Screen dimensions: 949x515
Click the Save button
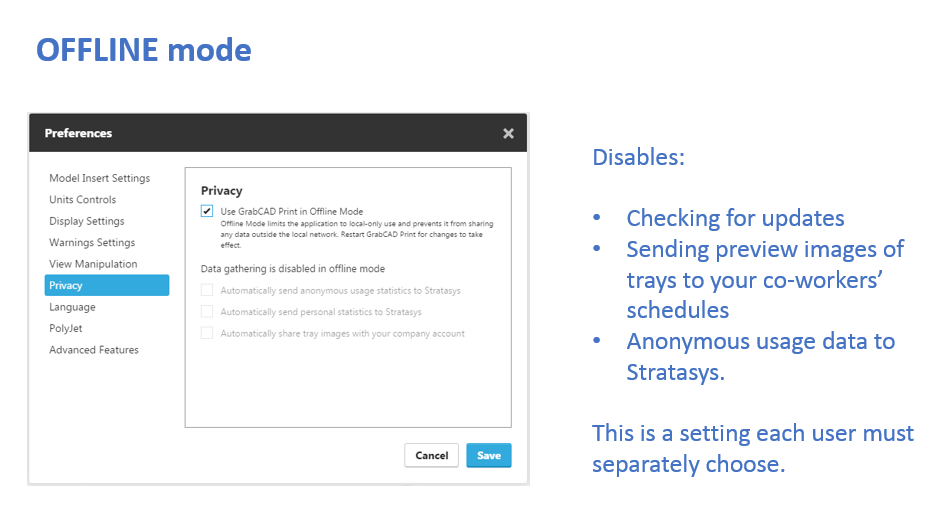click(489, 456)
